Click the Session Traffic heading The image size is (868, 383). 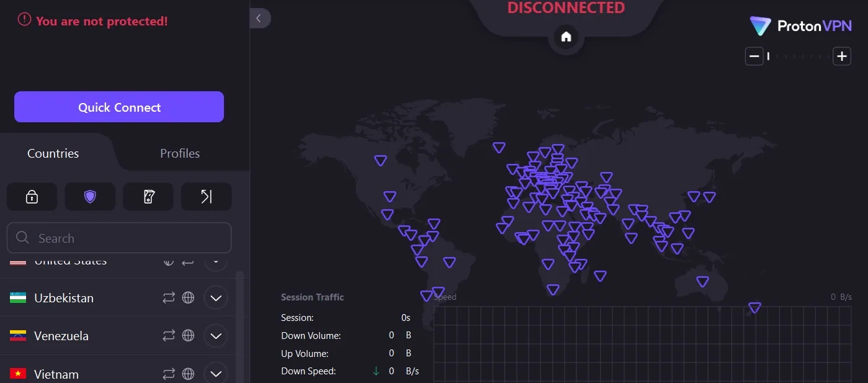click(312, 297)
